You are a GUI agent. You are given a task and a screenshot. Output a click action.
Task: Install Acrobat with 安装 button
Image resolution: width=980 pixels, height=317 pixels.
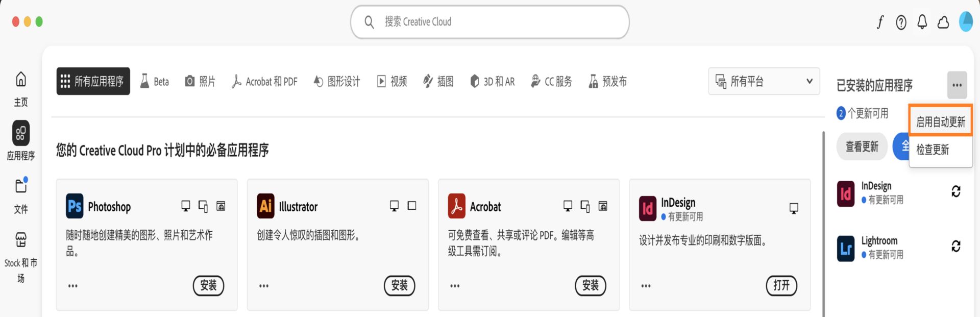point(591,285)
